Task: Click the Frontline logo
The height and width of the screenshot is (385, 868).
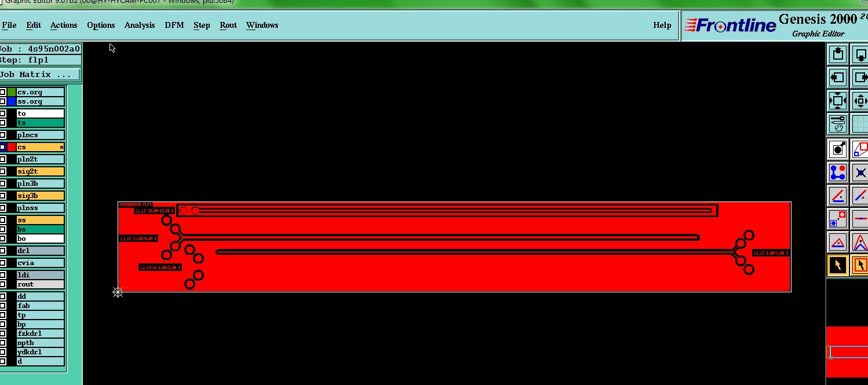Action: click(730, 25)
